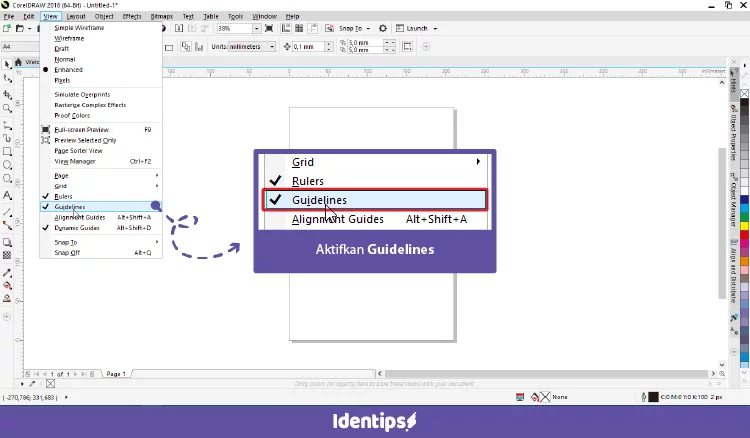Image resolution: width=750 pixels, height=438 pixels.
Task: Open the Open-file dropdown arrow
Action: tap(29, 29)
